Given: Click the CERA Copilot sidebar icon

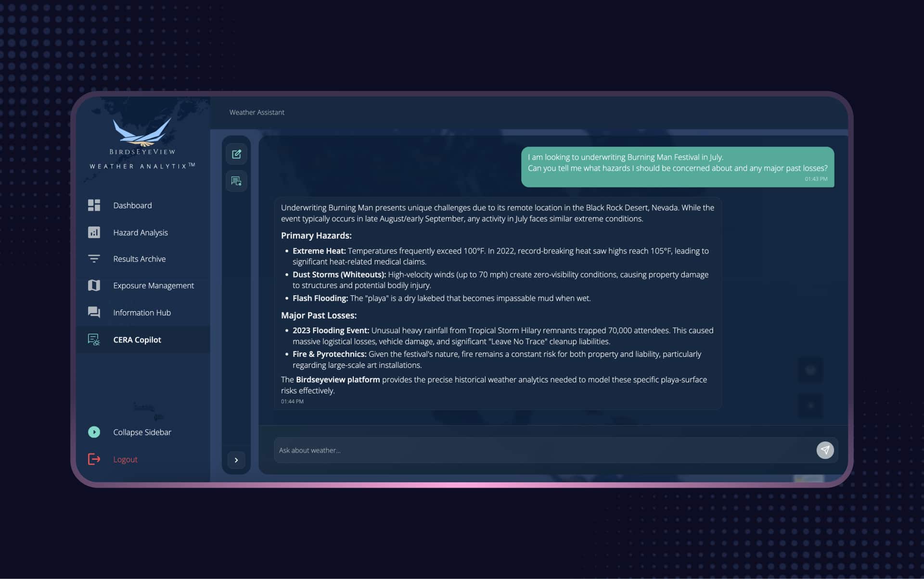Looking at the screenshot, I should [94, 340].
